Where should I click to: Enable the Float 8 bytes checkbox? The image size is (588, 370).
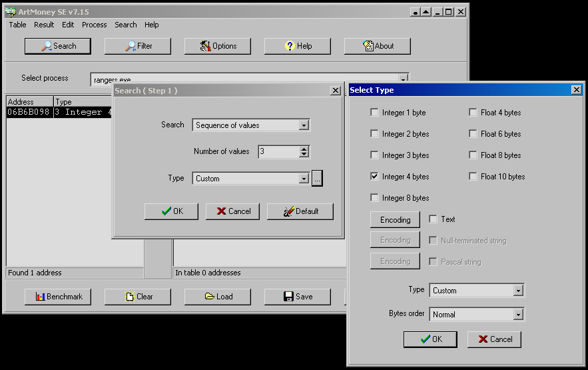pyautogui.click(x=473, y=155)
